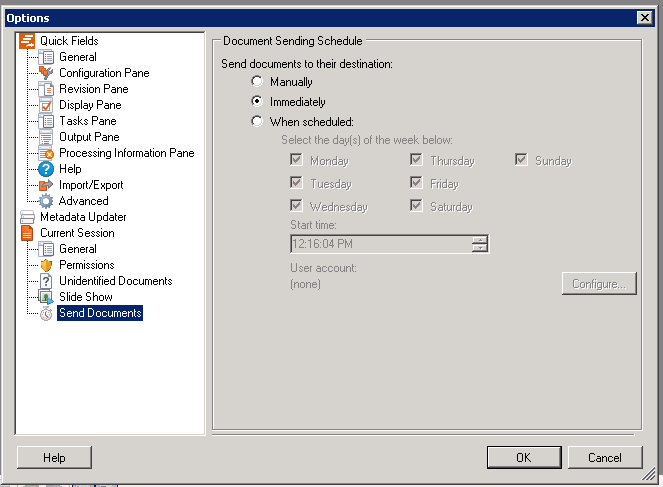The width and height of the screenshot is (663, 487).
Task: Toggle the Tuesday checkbox
Action: pos(296,183)
